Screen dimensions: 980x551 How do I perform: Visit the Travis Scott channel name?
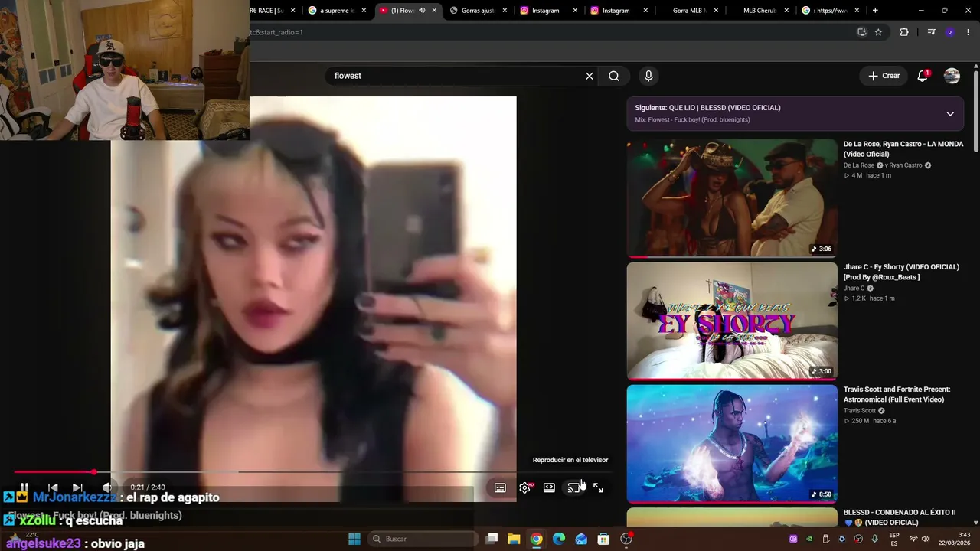860,411
